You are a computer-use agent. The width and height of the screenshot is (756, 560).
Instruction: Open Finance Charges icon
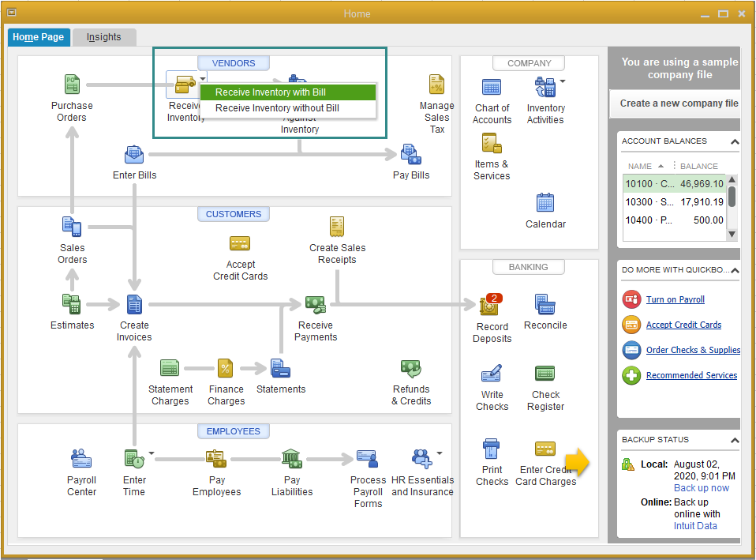[x=225, y=368]
